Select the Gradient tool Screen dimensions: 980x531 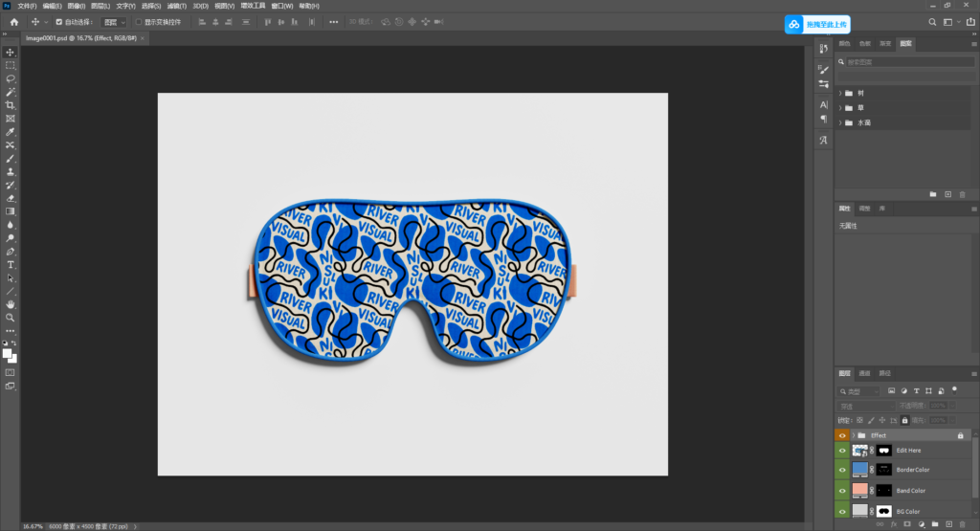[x=10, y=211]
